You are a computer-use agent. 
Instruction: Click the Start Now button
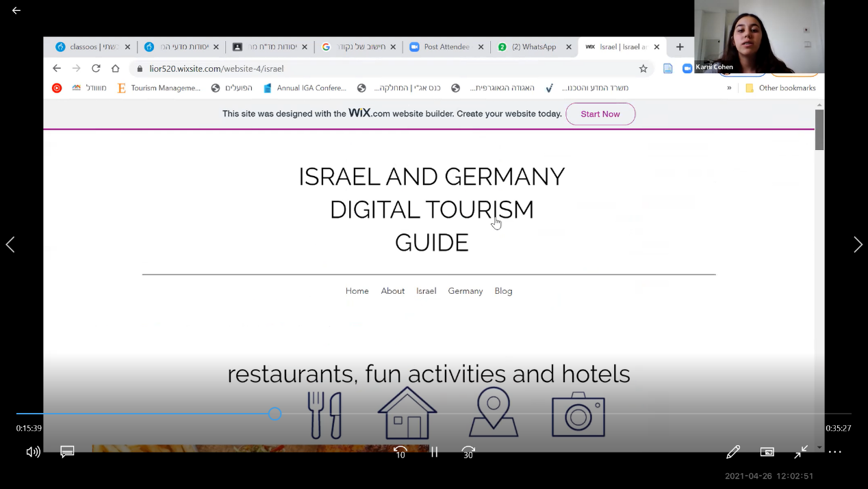[x=600, y=114]
